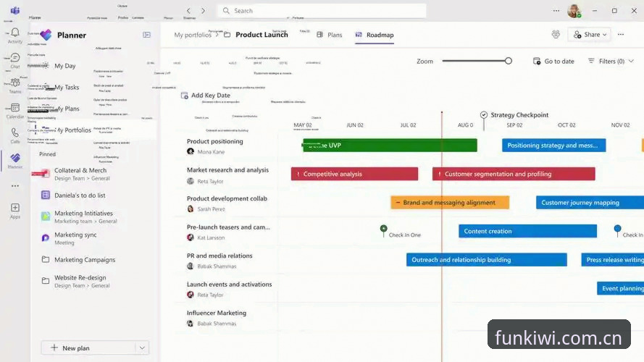Open the Calls phone icon
This screenshot has width=644, height=362.
coord(14,135)
